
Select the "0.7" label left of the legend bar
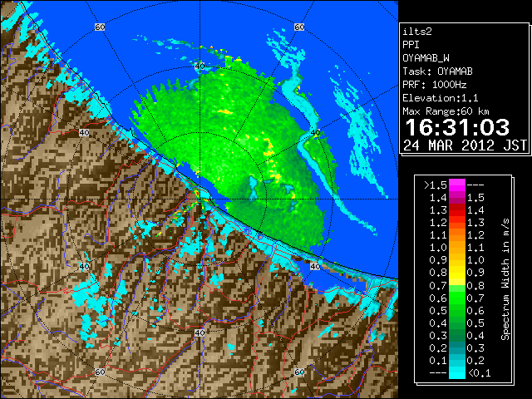click(438, 286)
